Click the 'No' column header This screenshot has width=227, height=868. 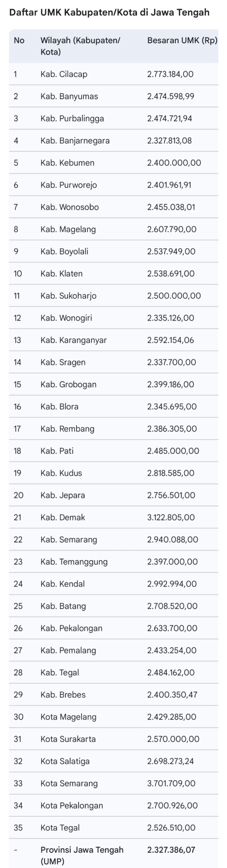point(19,41)
